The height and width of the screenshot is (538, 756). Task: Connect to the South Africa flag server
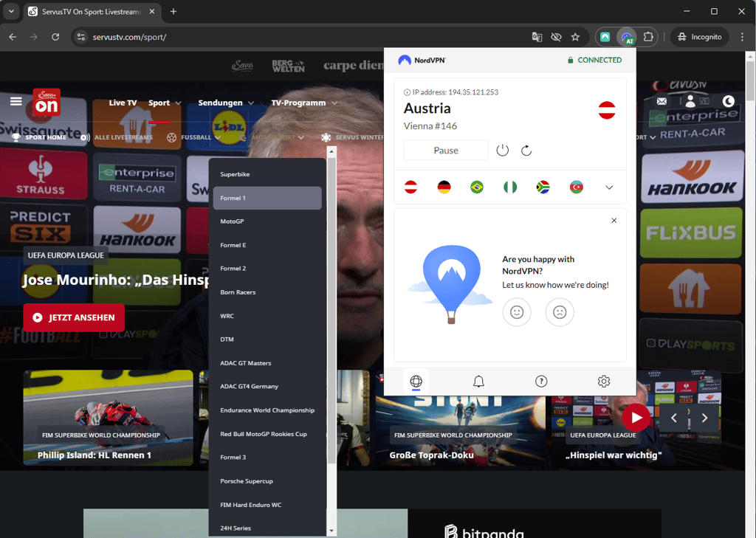click(543, 187)
